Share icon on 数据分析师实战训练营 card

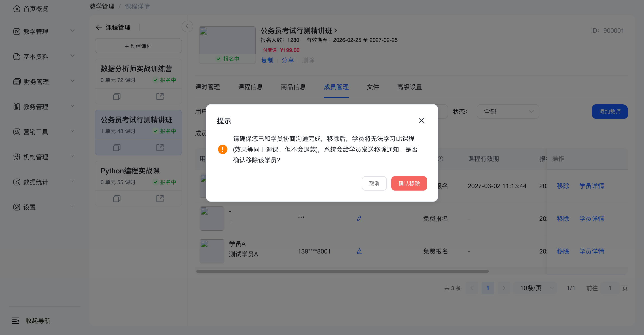pos(160,96)
